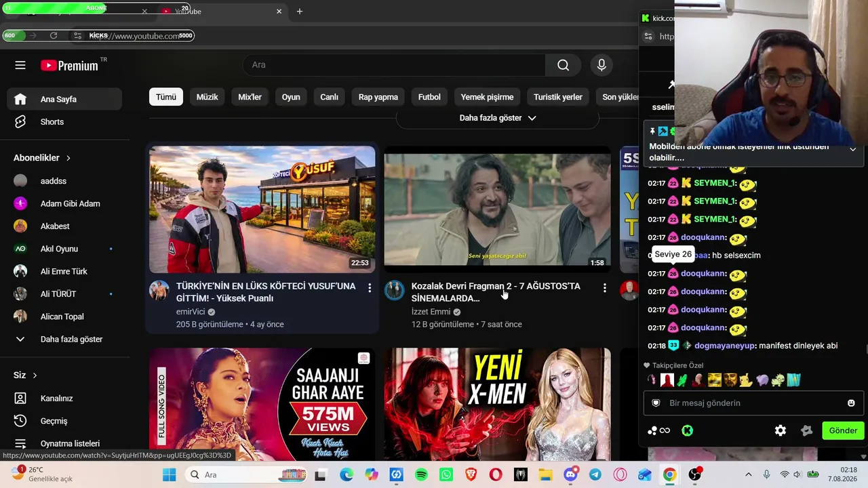
Task: Click the 'Bir mesaj gönderin' chat input
Action: 753,403
